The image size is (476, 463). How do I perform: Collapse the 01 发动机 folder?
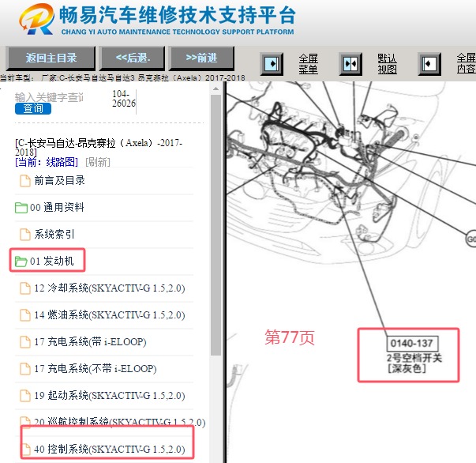tap(51, 261)
